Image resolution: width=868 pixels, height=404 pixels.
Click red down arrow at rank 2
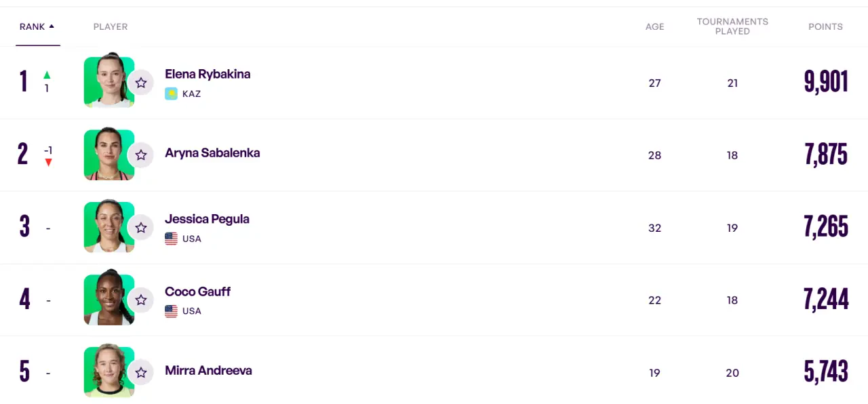48,163
